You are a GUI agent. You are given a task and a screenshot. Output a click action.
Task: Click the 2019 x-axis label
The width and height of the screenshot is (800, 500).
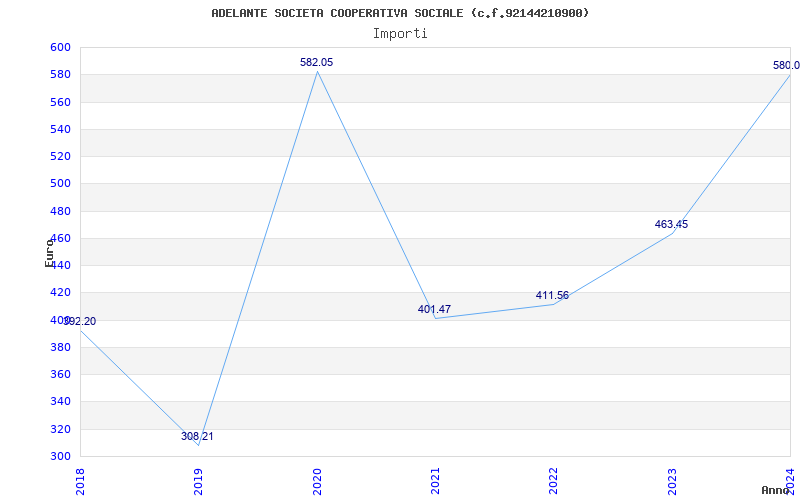tap(198, 482)
